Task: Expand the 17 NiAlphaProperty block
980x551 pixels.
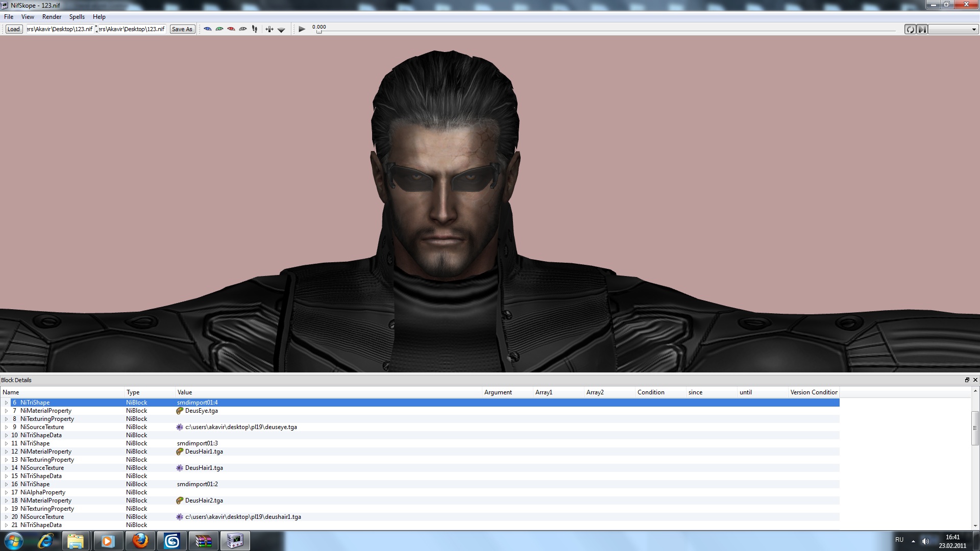Action: coord(6,492)
